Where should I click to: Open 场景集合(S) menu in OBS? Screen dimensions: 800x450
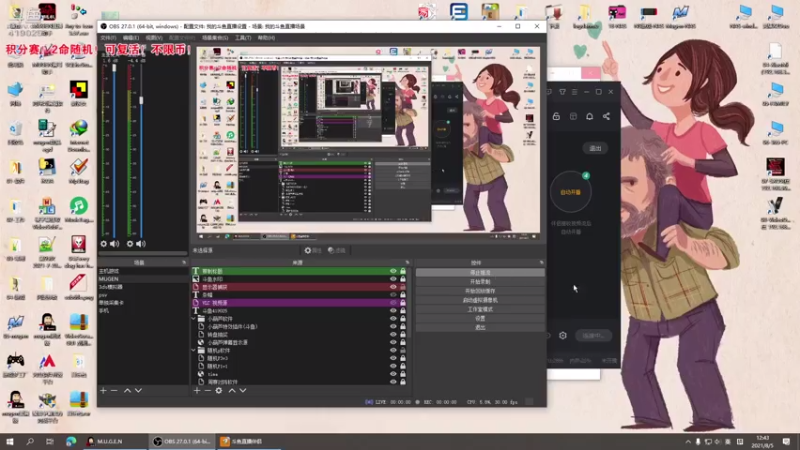[215, 38]
